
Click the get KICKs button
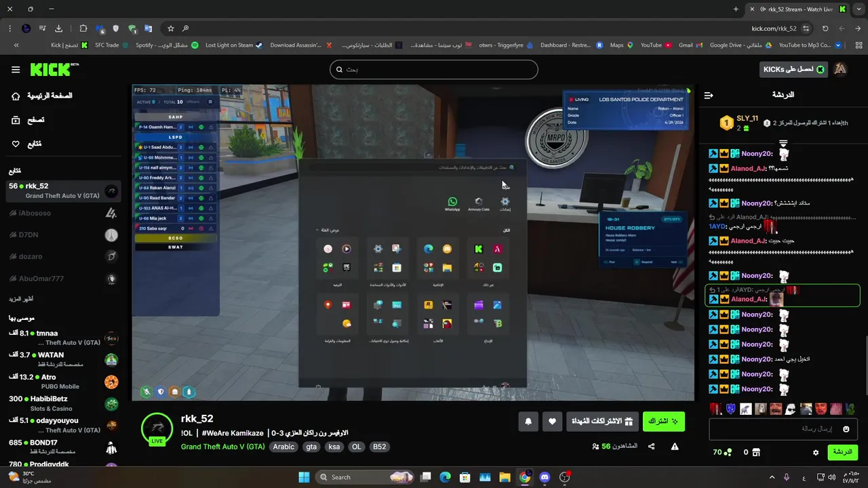coord(793,69)
